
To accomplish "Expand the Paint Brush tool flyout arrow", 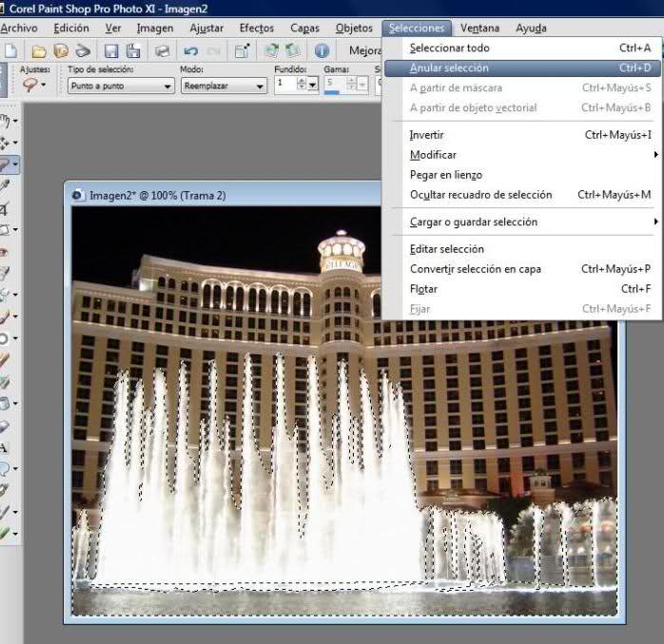I will click(x=15, y=316).
